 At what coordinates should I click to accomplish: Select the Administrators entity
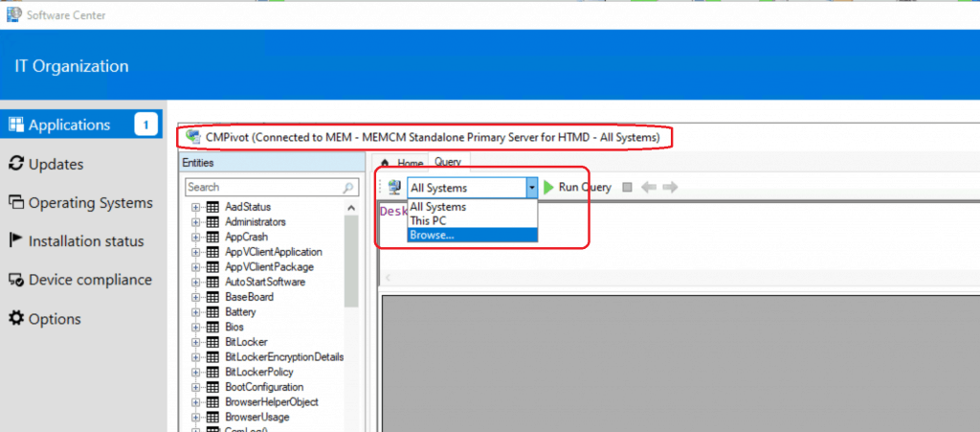click(255, 222)
